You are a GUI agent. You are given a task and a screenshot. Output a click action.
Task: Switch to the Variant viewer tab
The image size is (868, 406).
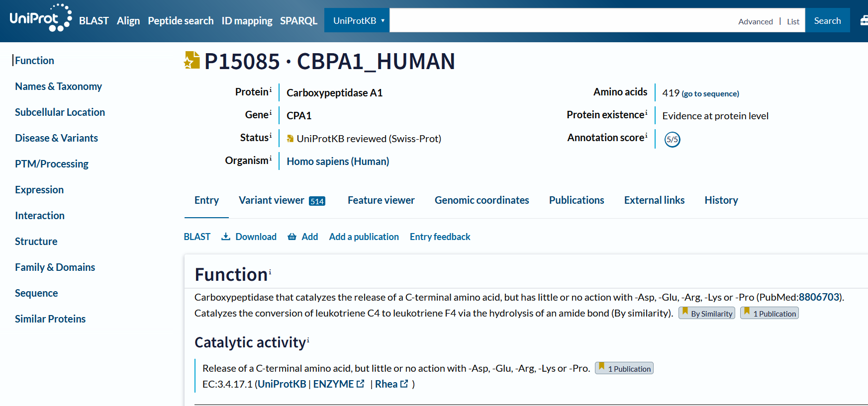pyautogui.click(x=282, y=200)
